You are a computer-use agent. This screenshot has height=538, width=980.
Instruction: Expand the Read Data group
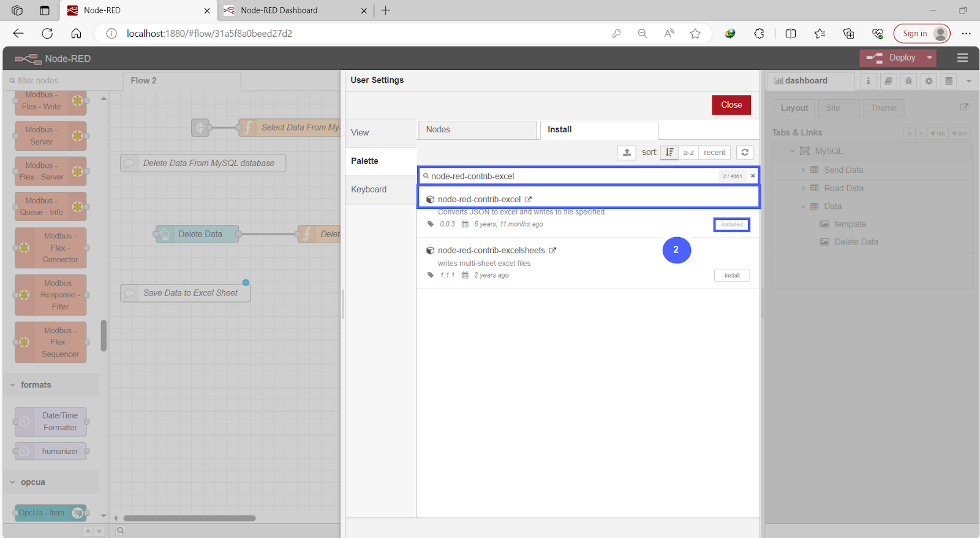tap(804, 189)
